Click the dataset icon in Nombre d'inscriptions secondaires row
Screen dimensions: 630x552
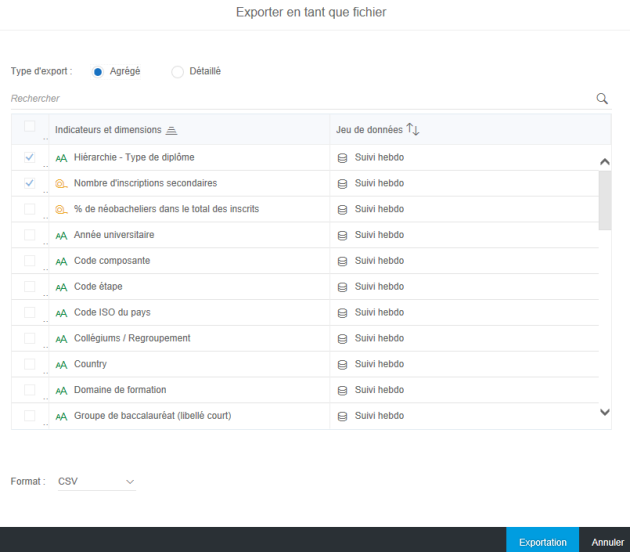tap(342, 184)
